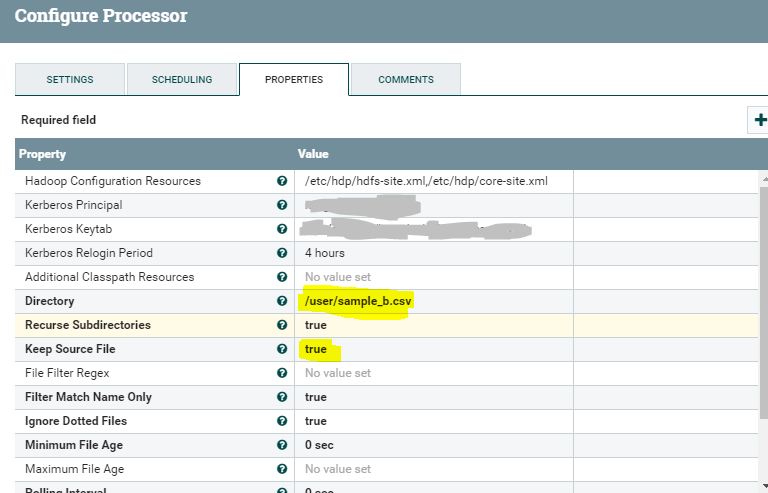
Task: Add a new property with plus button
Action: (759, 120)
